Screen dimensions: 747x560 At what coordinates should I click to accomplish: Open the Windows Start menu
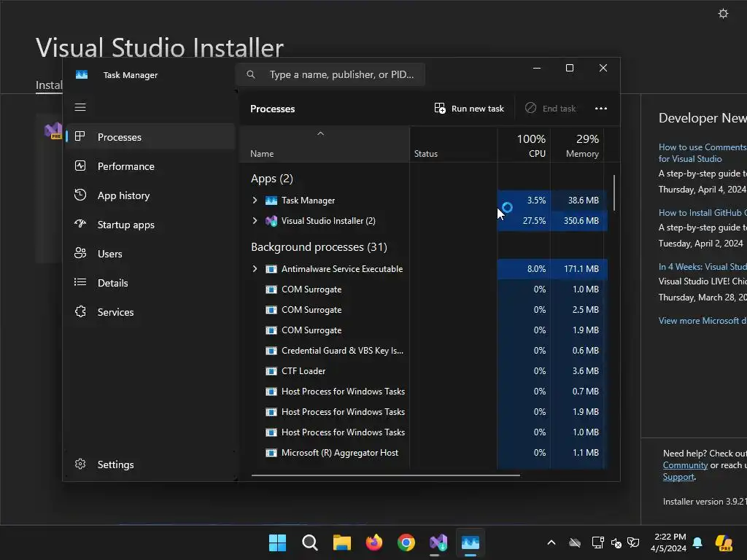(x=277, y=542)
